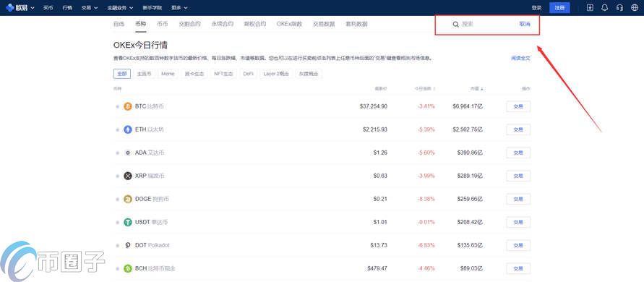Image resolution: width=644 pixels, height=282 pixels.
Task: Switch to the 交易数据 tab
Action: point(324,24)
